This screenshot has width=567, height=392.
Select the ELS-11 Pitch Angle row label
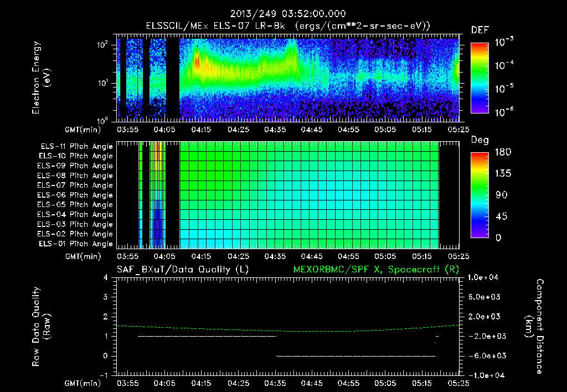(76, 147)
